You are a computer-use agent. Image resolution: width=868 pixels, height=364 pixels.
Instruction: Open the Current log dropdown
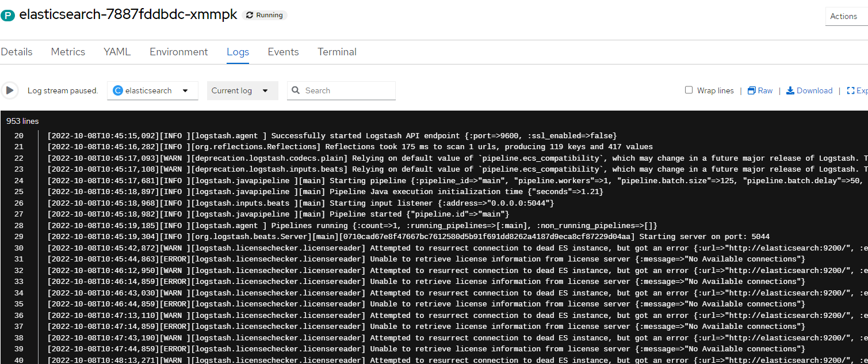pos(242,90)
